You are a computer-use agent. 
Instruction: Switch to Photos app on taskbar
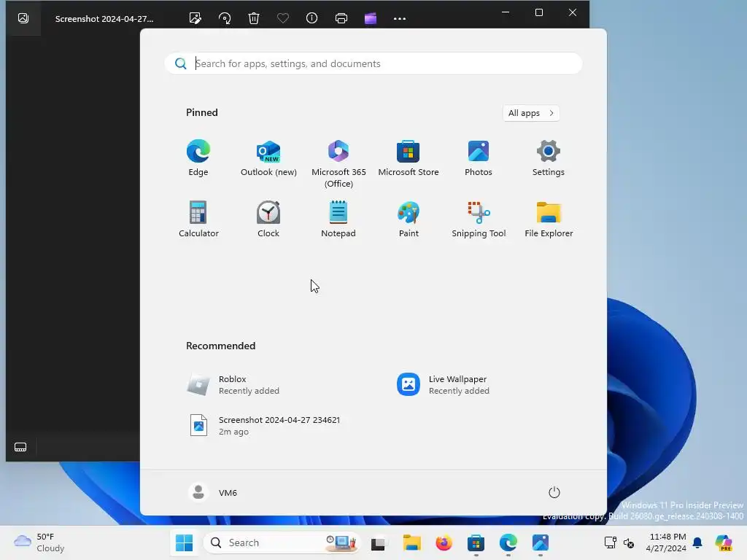pyautogui.click(x=541, y=542)
